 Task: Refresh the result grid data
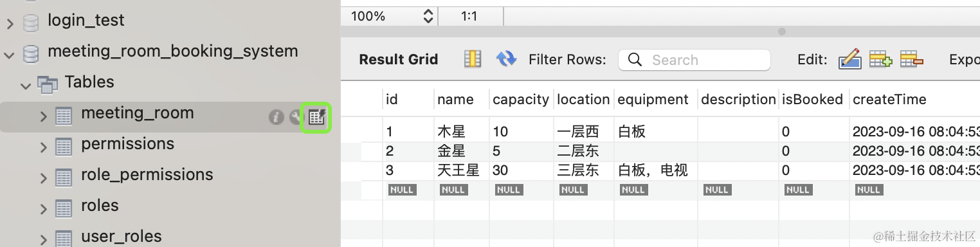[x=506, y=59]
